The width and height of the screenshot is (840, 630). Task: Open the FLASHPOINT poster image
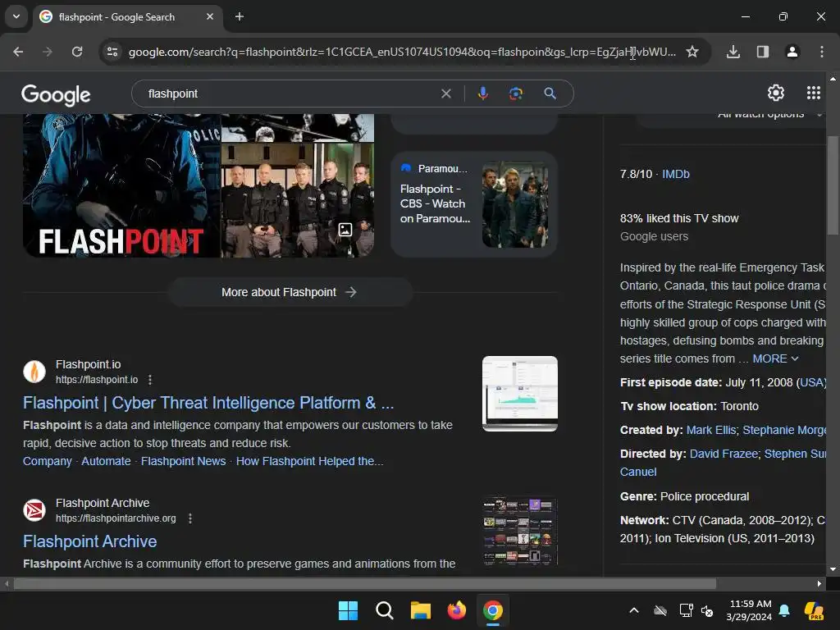coord(121,185)
